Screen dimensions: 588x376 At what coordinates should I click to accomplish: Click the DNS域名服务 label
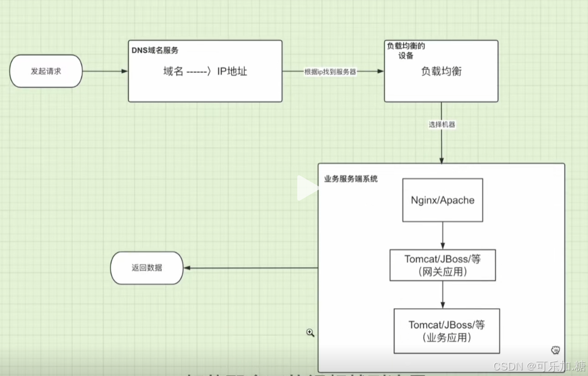[x=155, y=50]
